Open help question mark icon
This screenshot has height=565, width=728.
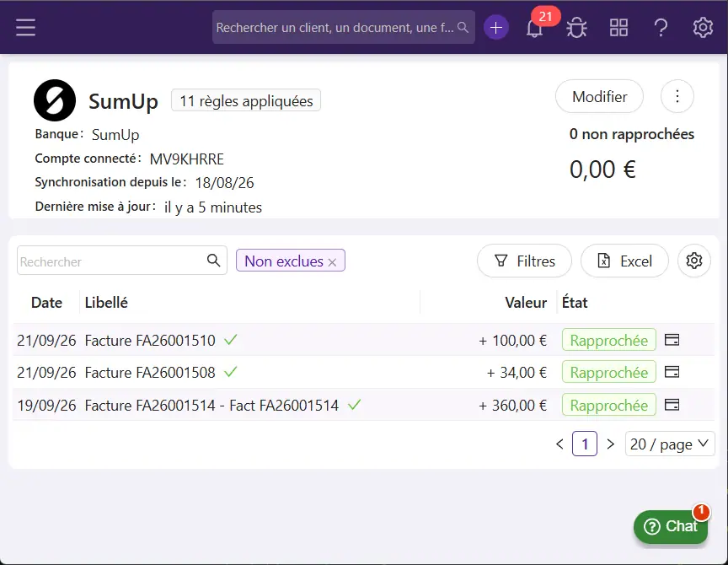coord(661,28)
